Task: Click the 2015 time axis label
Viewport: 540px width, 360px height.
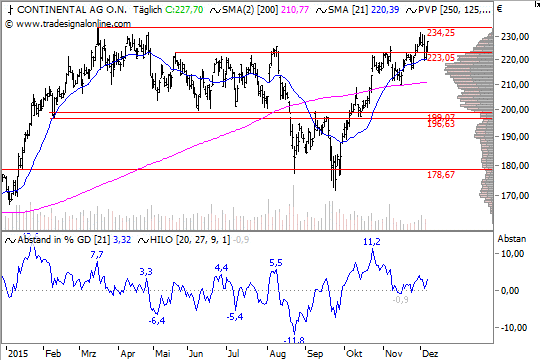Action: [x=18, y=354]
